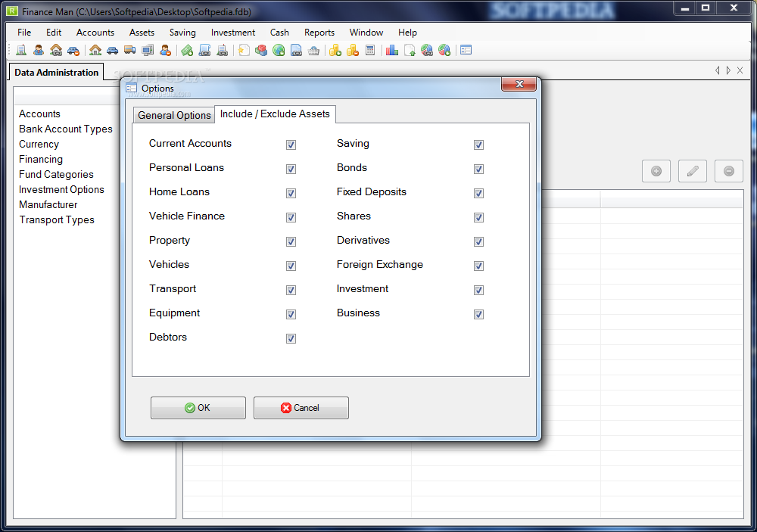Click the document with yellow star icon
This screenshot has height=532, width=757.
pyautogui.click(x=245, y=50)
